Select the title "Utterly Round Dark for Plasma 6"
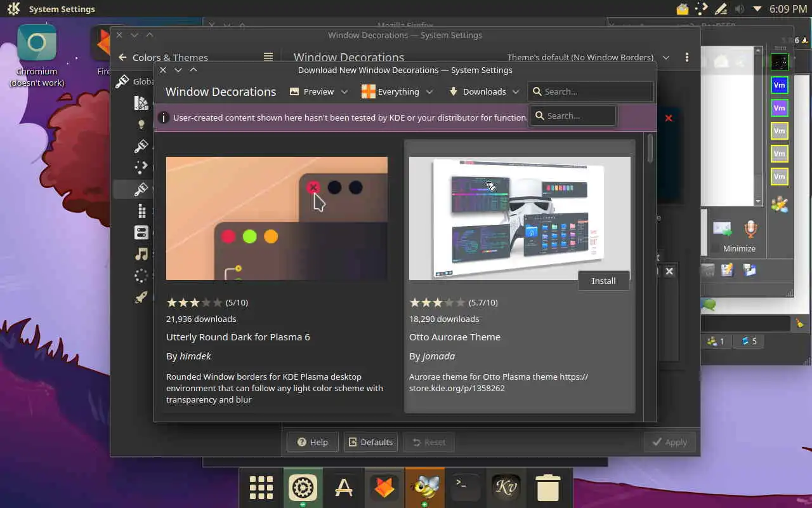812x508 pixels. click(x=238, y=337)
